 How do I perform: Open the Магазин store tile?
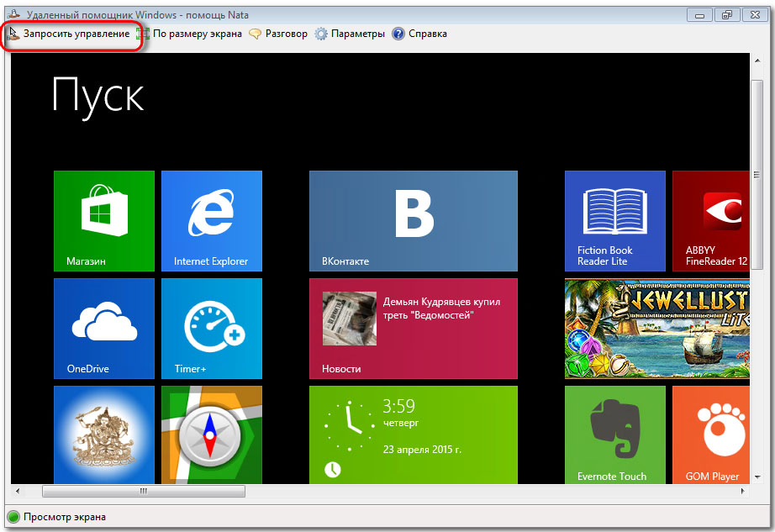point(103,221)
